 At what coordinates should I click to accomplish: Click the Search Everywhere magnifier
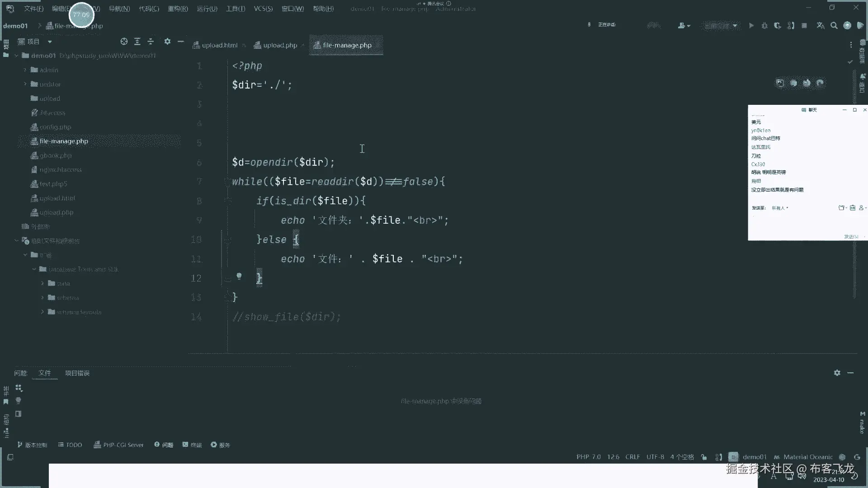point(834,26)
